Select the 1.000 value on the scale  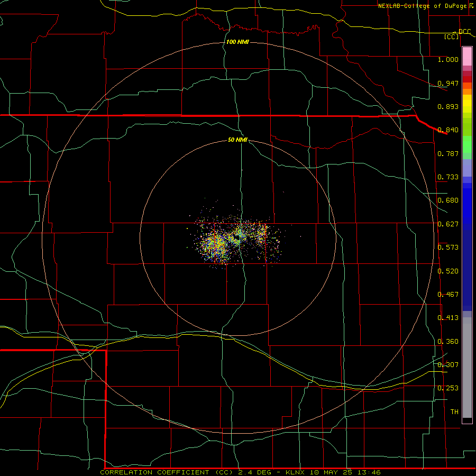(448, 59)
